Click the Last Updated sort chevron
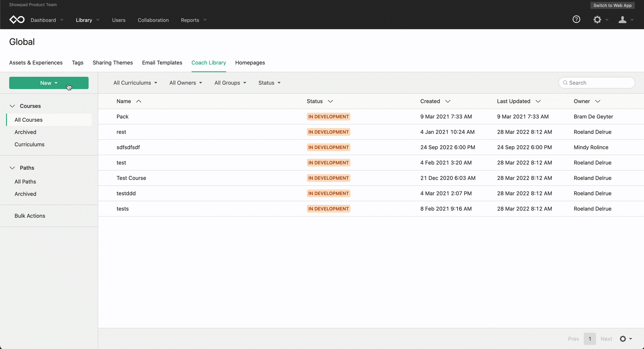 coord(538,101)
